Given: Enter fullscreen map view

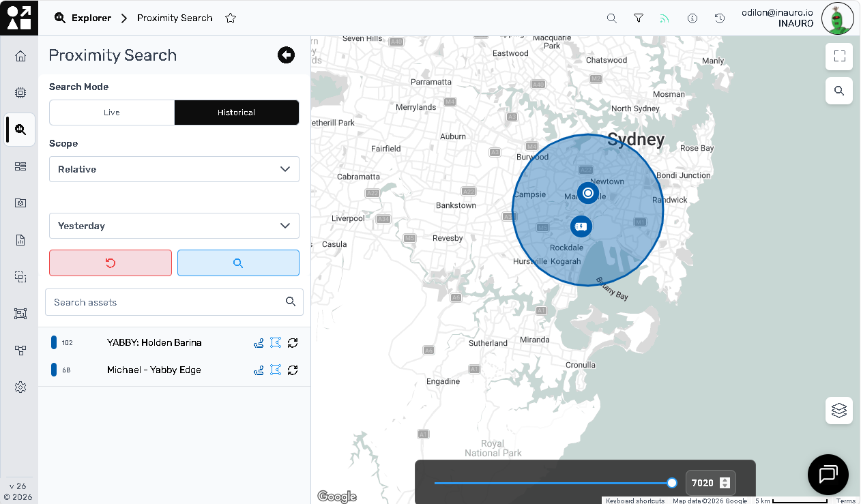Looking at the screenshot, I should pos(838,57).
